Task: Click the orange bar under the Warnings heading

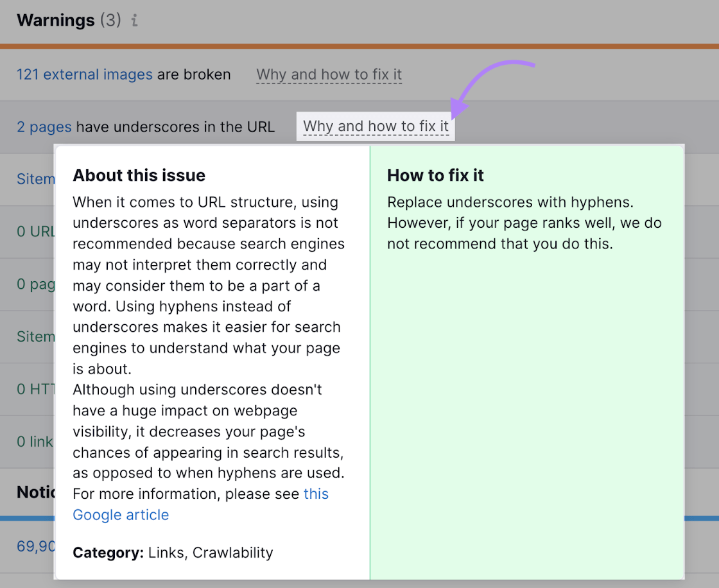Action: click(359, 46)
